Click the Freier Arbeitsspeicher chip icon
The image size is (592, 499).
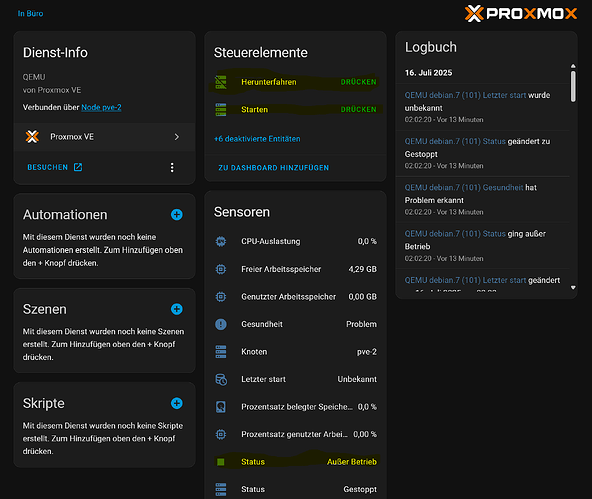[221, 269]
